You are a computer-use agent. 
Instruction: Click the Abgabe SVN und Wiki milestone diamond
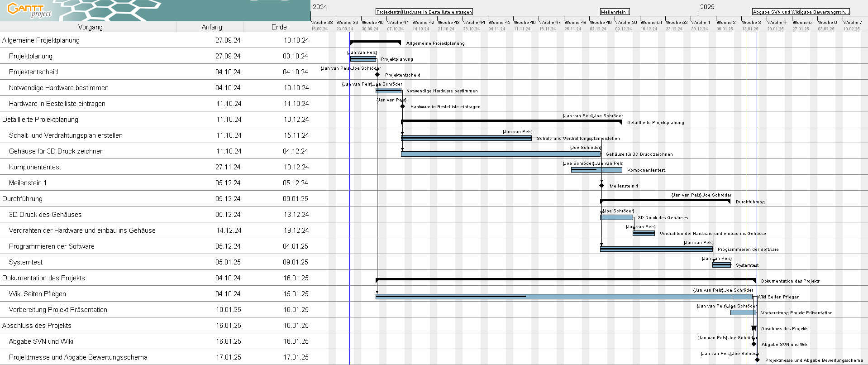[754, 344]
